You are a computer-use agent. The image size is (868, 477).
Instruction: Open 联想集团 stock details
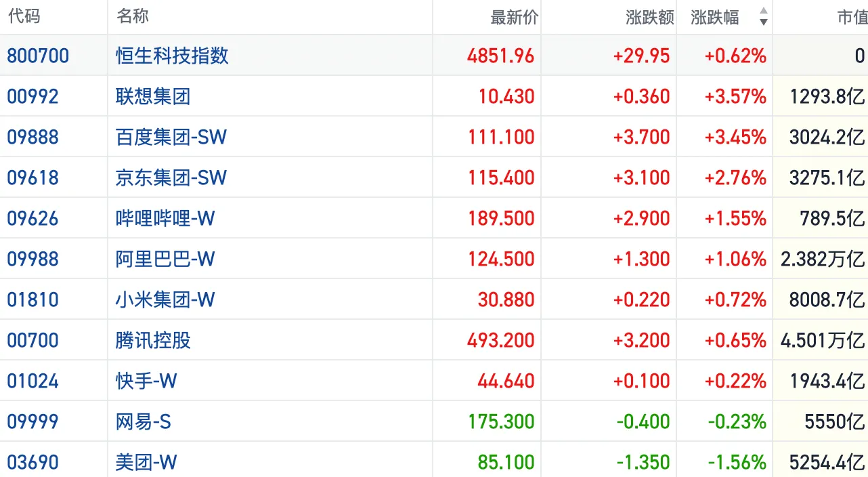tap(153, 96)
